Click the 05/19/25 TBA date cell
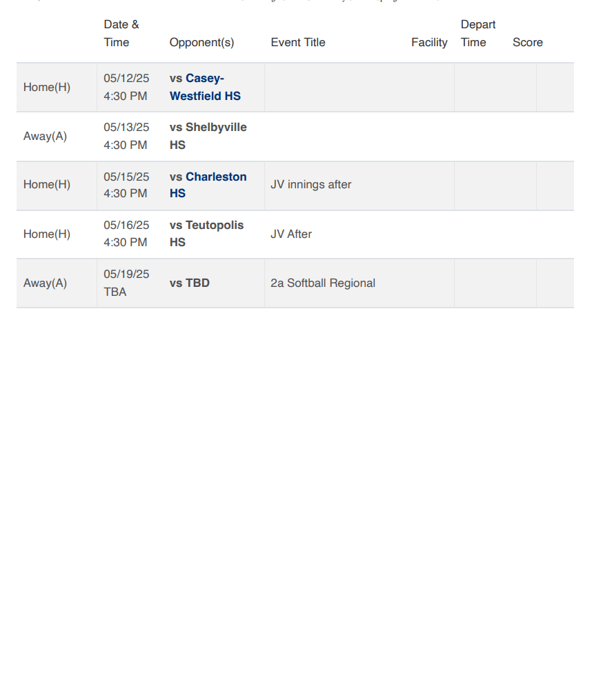Screen dimensions: 601x700 (126, 283)
